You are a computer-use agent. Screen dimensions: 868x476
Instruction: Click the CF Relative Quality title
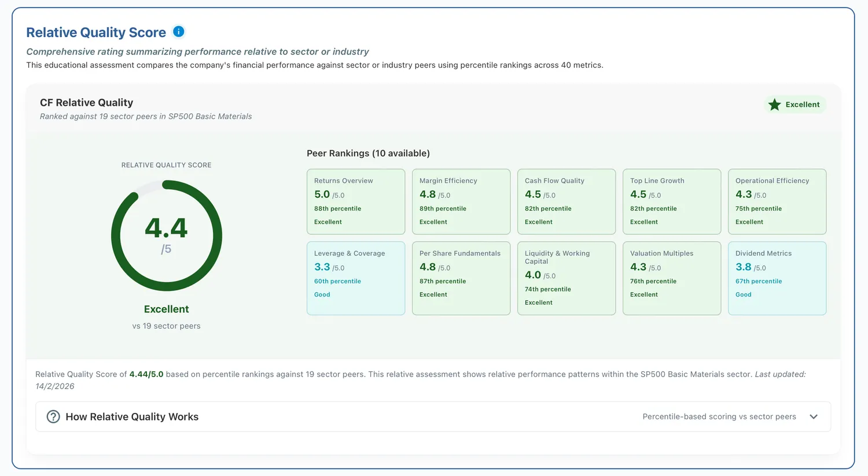point(86,102)
